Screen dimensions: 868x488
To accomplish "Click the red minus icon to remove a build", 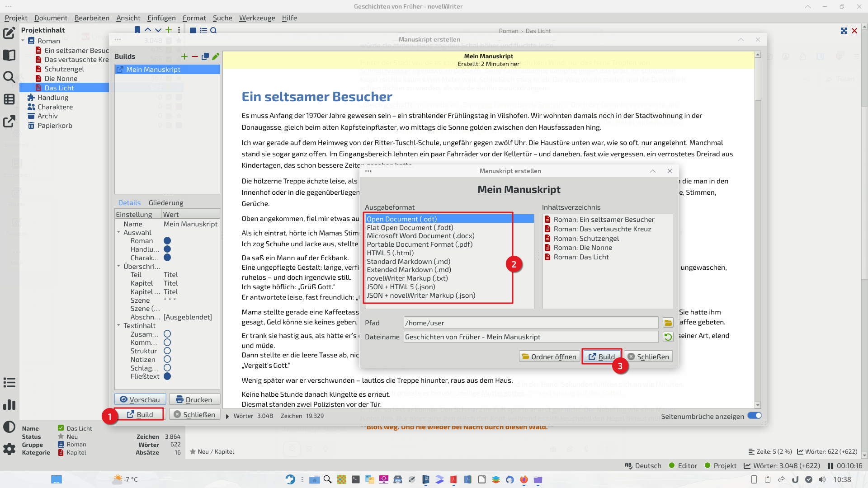I will point(195,56).
